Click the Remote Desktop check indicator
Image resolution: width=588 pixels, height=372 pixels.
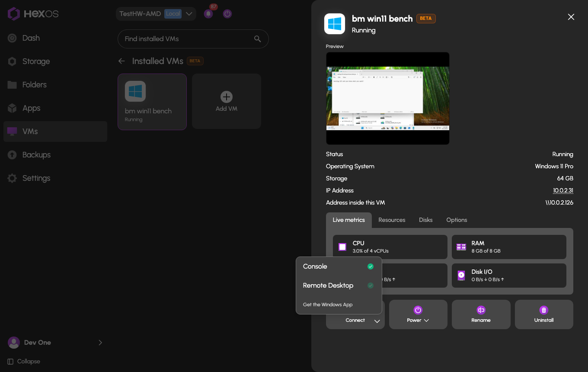pos(371,285)
